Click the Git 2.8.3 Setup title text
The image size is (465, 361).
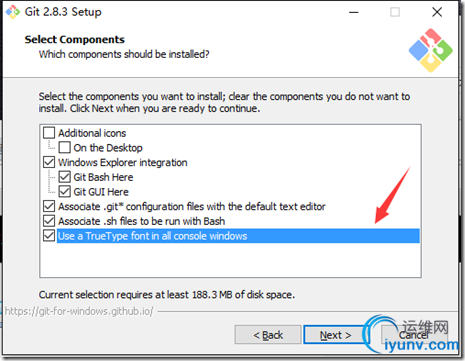(x=63, y=12)
